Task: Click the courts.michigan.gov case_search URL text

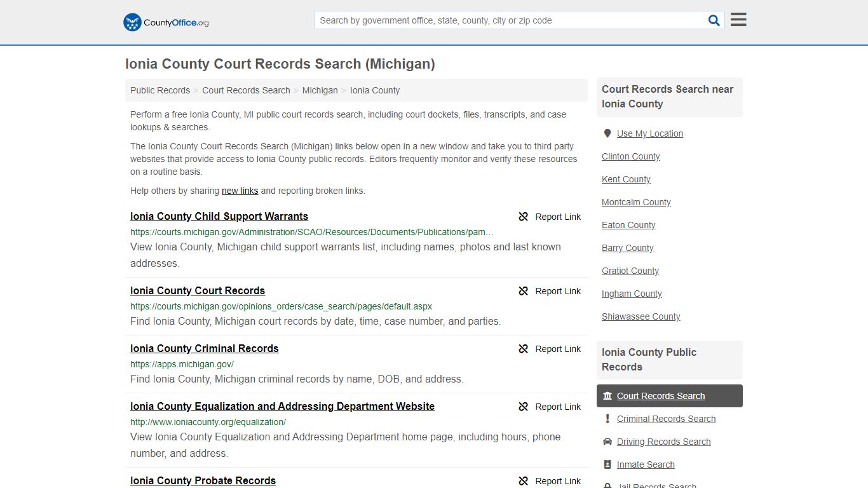Action: point(281,306)
